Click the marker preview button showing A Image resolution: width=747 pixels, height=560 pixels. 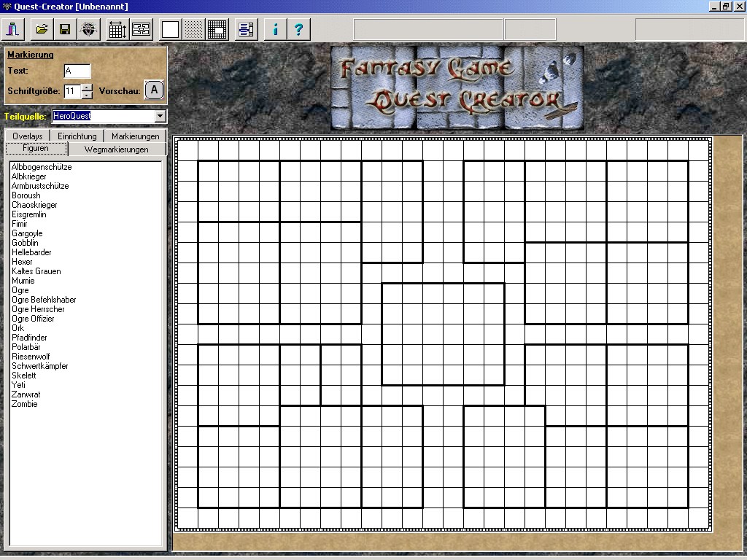tap(154, 90)
